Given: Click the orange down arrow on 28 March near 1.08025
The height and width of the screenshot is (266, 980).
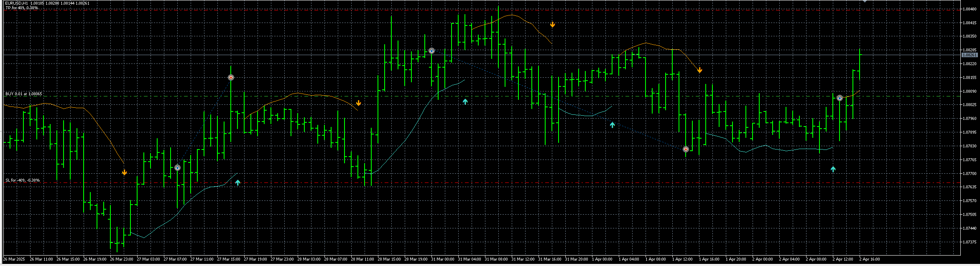Looking at the screenshot, I should coord(358,103).
